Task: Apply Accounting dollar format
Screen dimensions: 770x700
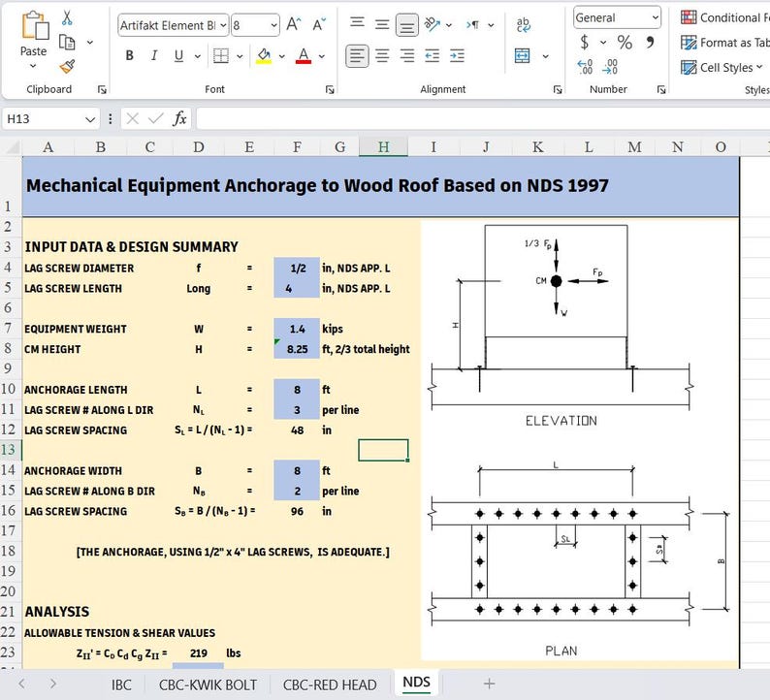Action: click(585, 43)
